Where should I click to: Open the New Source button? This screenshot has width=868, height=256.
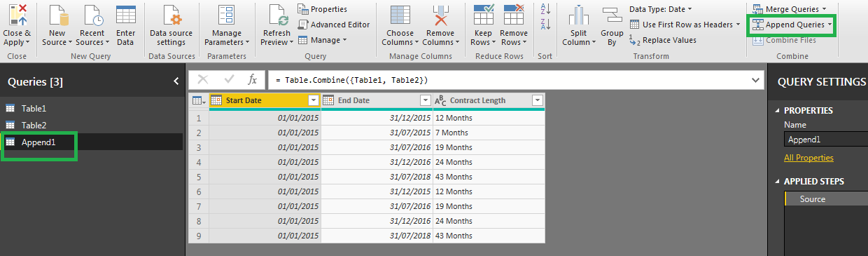pyautogui.click(x=57, y=25)
